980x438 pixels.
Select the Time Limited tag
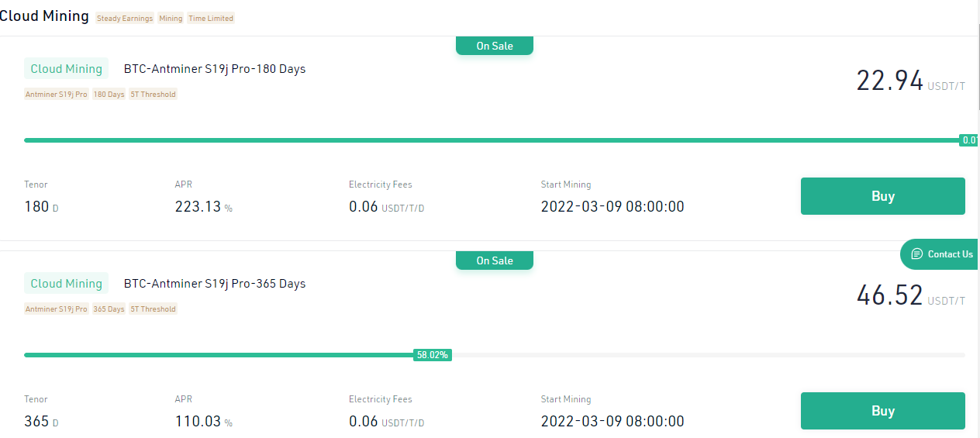211,18
